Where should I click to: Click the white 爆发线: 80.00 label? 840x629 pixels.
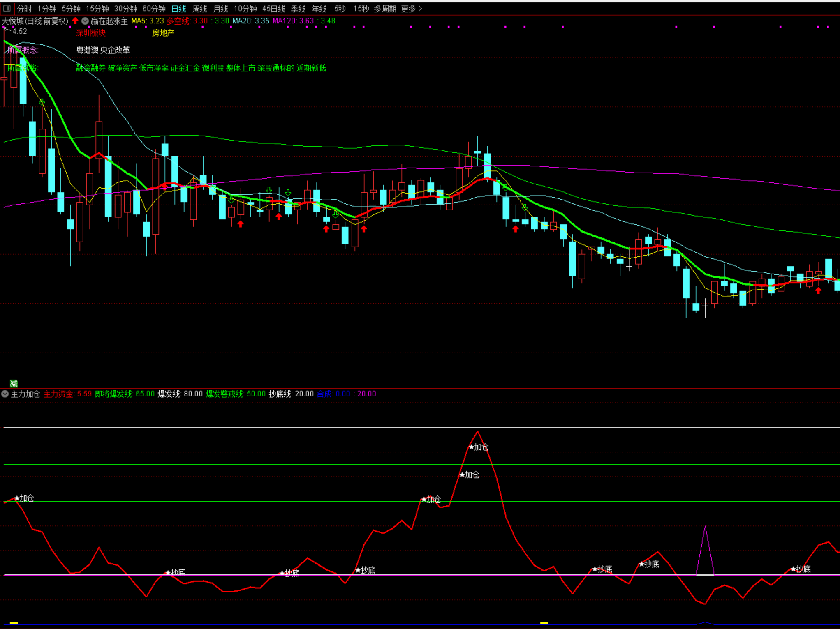180,394
